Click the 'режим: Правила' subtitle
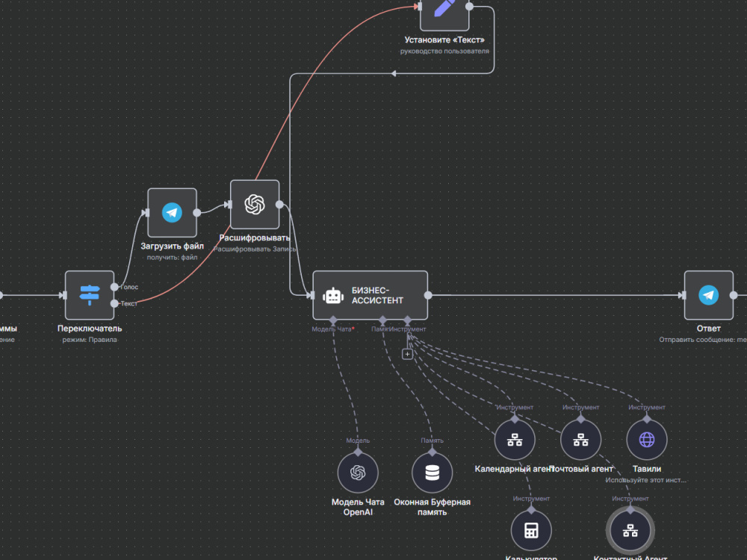 pyautogui.click(x=90, y=340)
